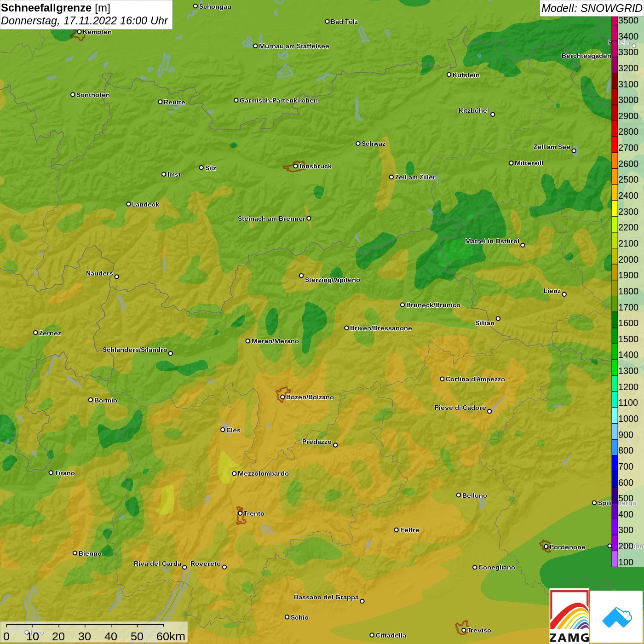Click the Tirano location dot
Screen dimensions: 644x644
[51, 472]
